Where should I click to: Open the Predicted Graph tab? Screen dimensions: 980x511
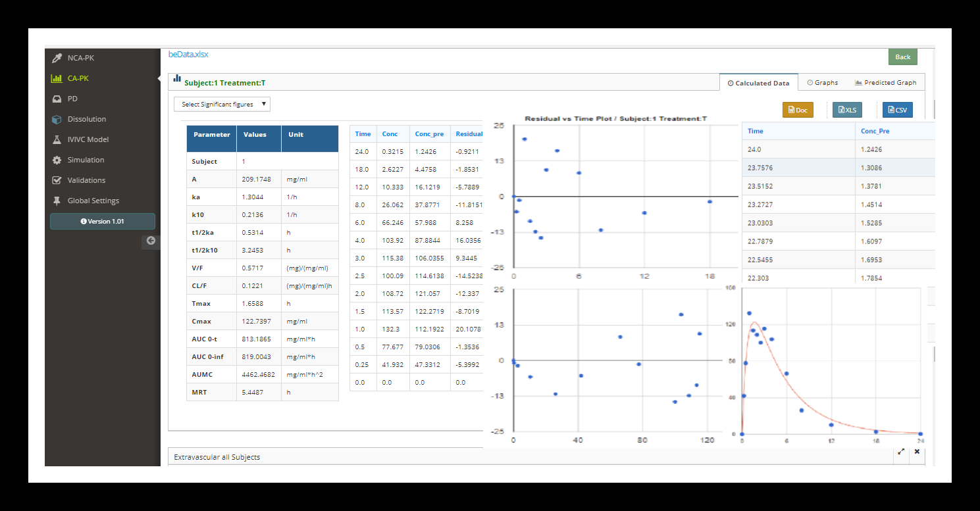pos(885,83)
